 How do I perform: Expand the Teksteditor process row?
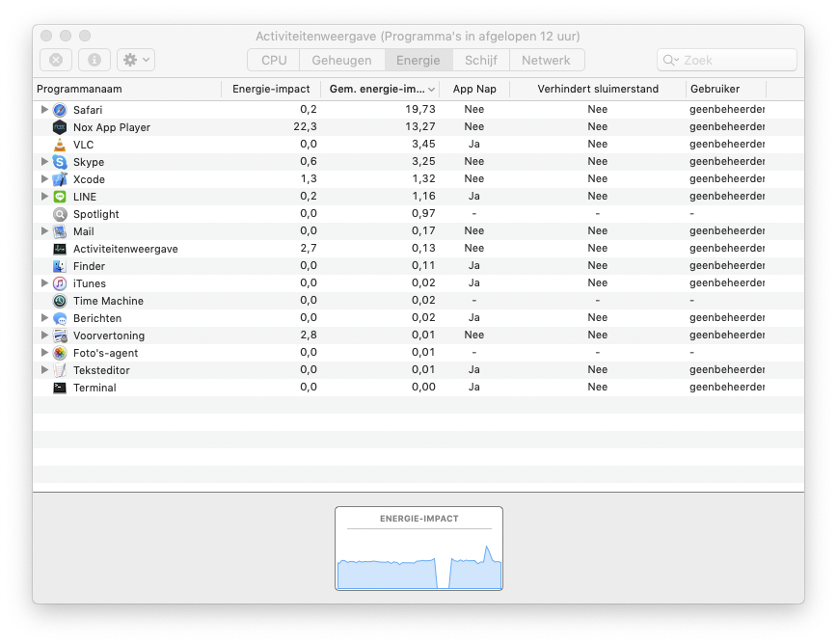pos(44,369)
